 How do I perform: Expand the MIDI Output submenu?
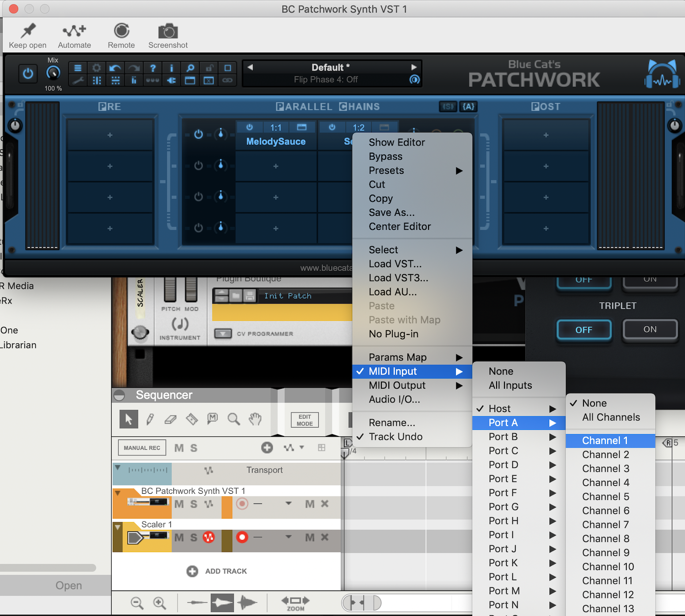coord(412,385)
